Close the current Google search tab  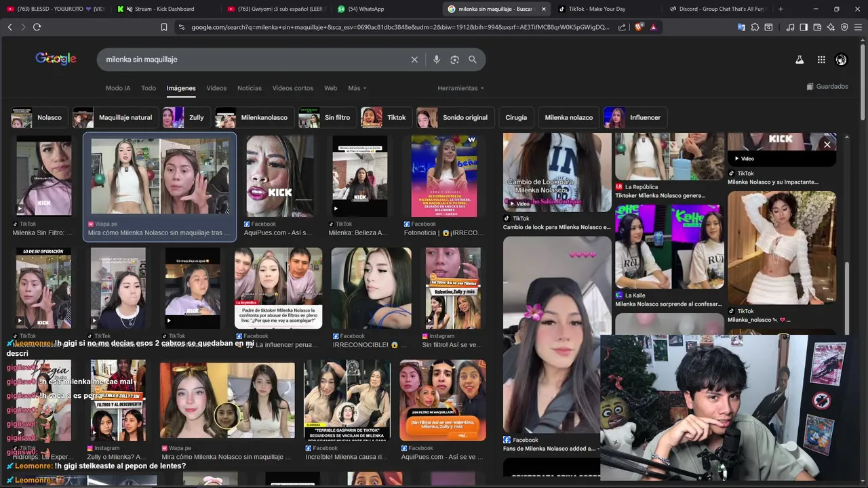[543, 9]
